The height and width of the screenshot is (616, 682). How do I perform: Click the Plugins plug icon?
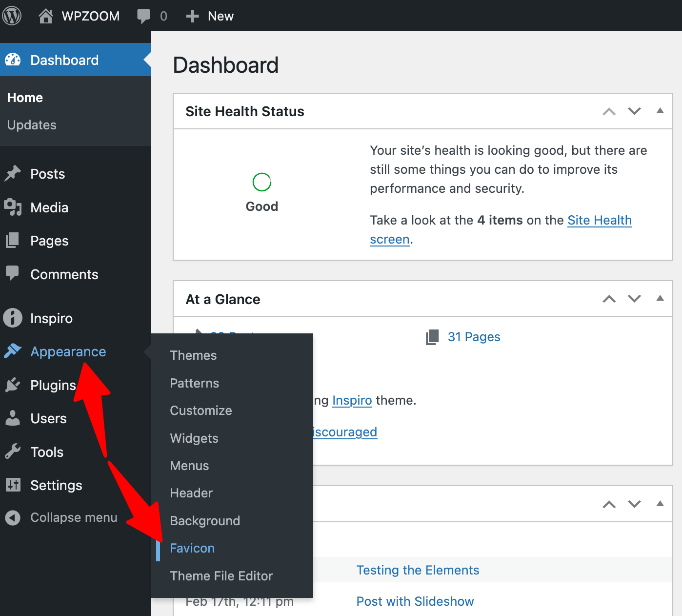(x=13, y=385)
